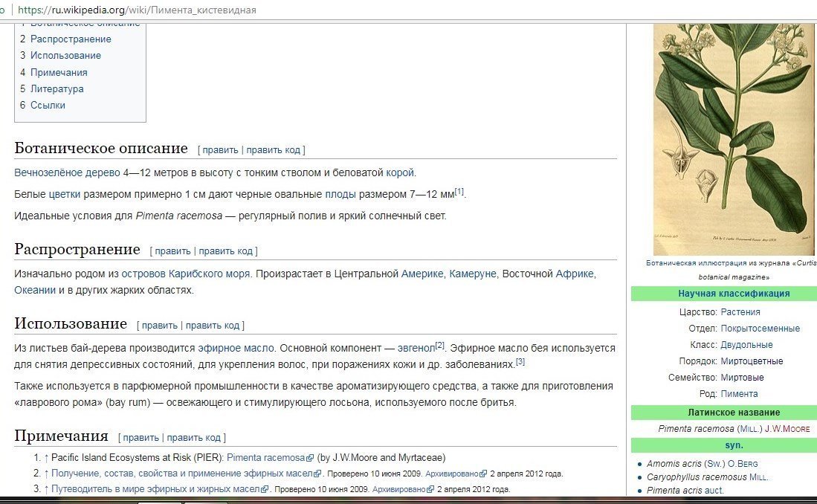Viewport: 817px width, 504px height.
Task: Open the 'Океании' link
Action: pyautogui.click(x=35, y=291)
